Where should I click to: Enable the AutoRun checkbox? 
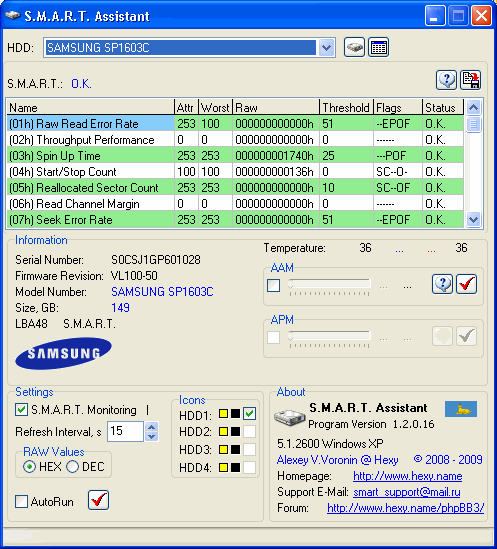pos(21,501)
